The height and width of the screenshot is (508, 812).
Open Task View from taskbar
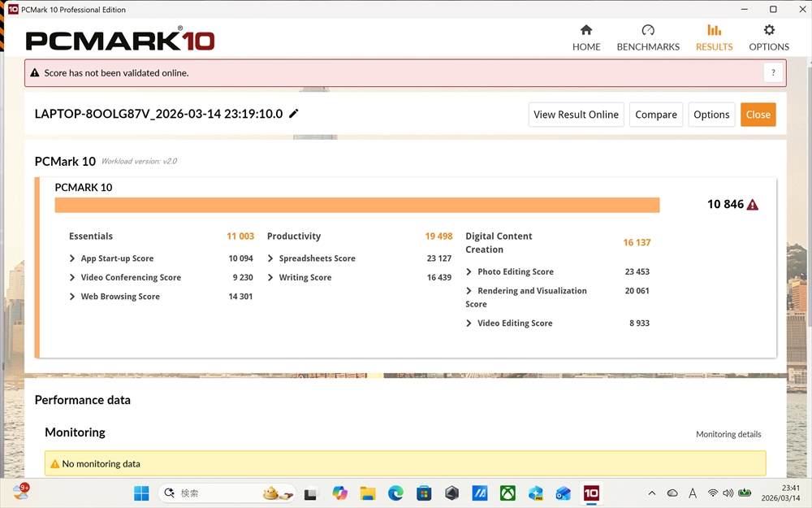[310, 493]
